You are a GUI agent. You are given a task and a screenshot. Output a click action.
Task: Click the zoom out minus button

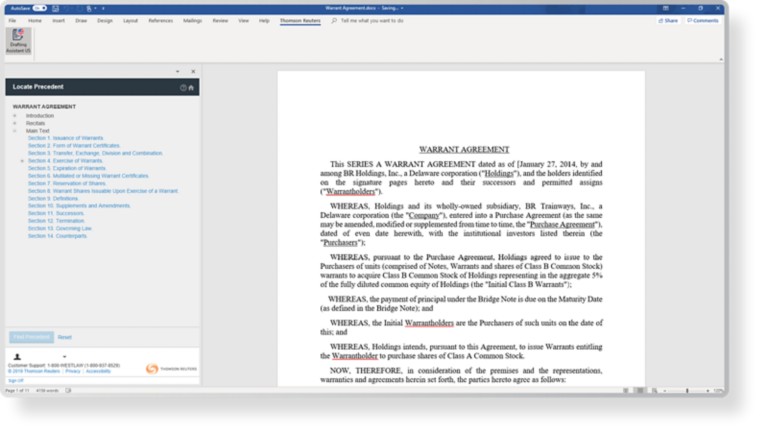tap(665, 391)
